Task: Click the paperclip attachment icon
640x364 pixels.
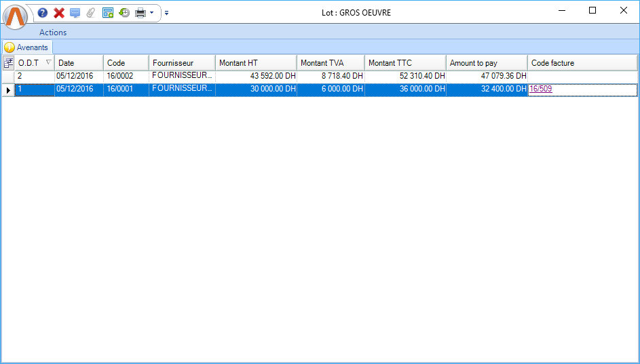Action: tap(91, 12)
